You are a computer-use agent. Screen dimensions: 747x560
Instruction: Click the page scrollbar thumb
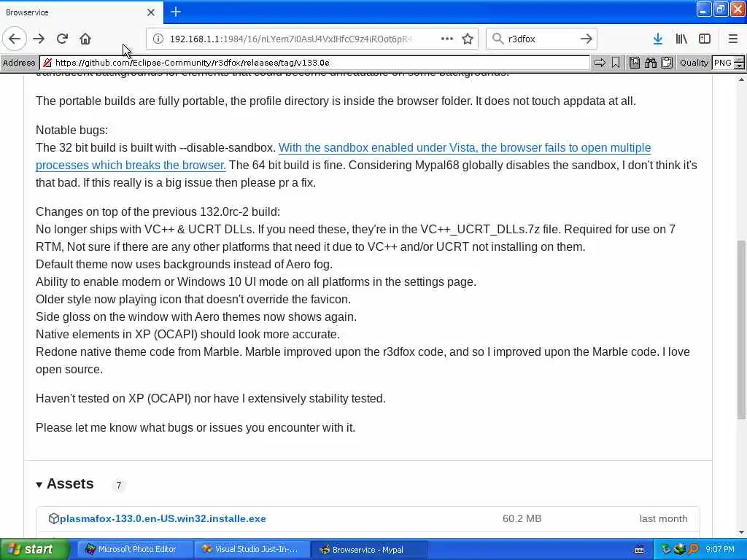pyautogui.click(x=741, y=330)
